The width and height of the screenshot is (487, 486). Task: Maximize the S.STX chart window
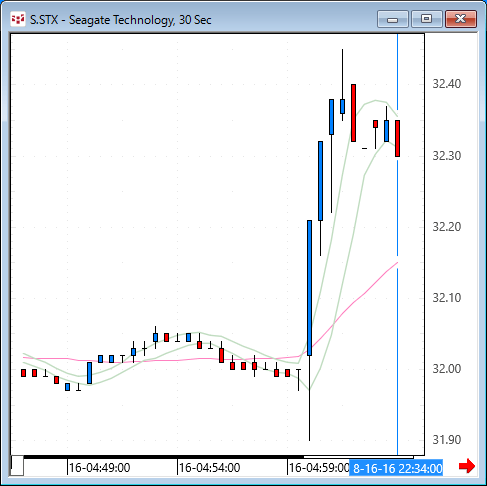[x=427, y=19]
